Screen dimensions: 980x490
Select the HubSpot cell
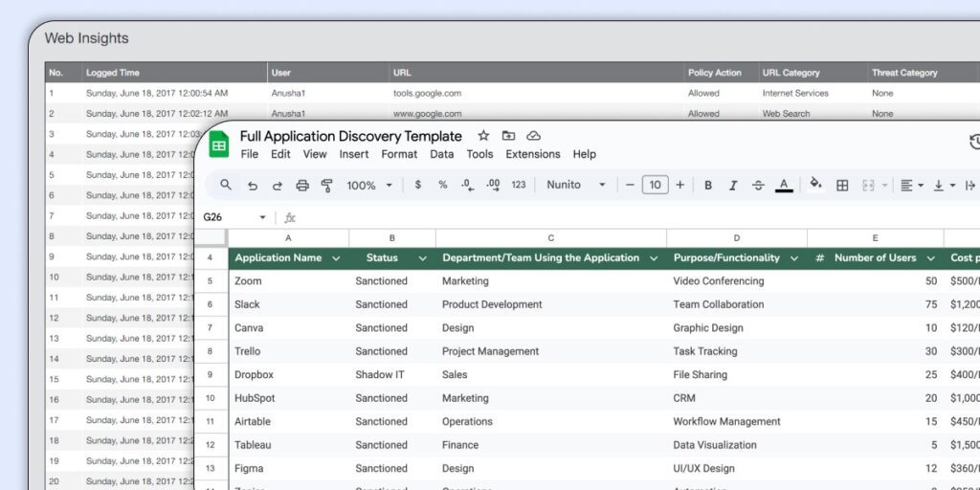click(x=289, y=398)
